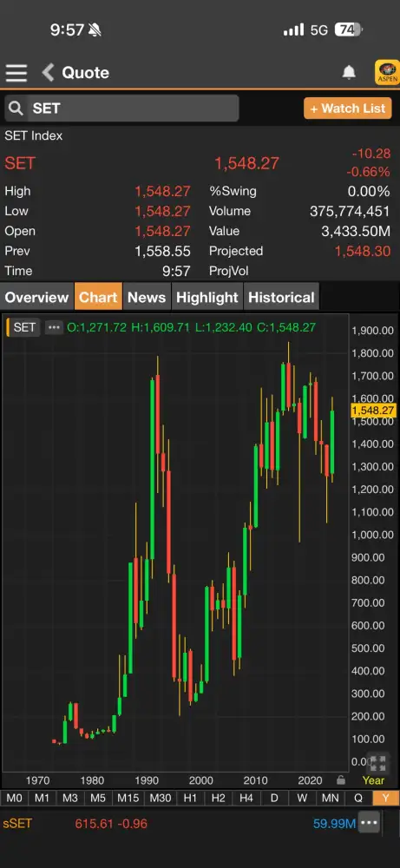The width and height of the screenshot is (400, 868).
Task: Tap the silent mode bell icon
Action: [95, 30]
